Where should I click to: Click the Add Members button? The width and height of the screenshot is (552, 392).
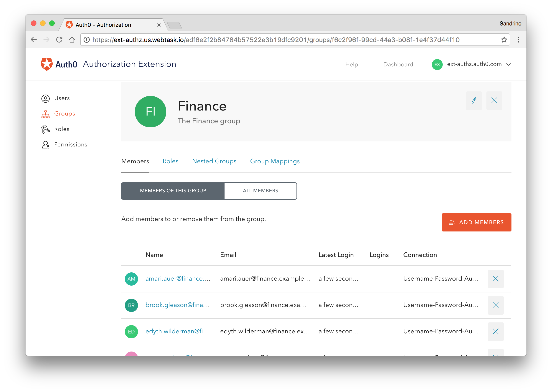pyautogui.click(x=476, y=222)
